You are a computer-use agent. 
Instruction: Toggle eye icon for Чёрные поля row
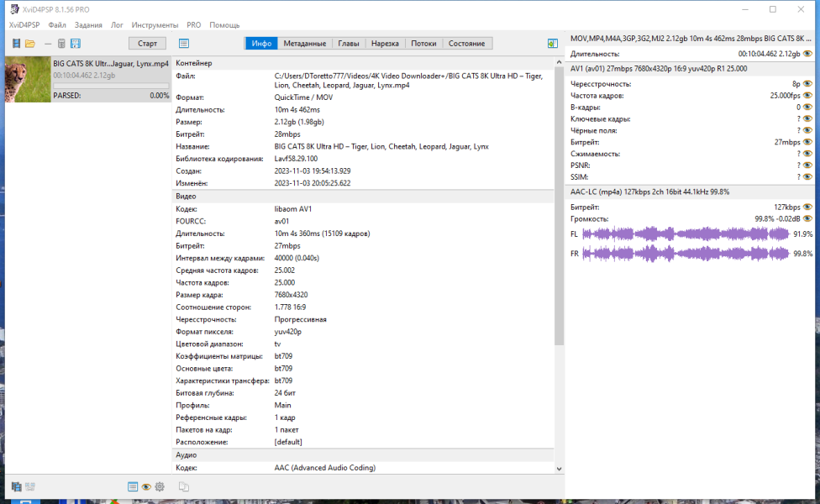tap(807, 130)
